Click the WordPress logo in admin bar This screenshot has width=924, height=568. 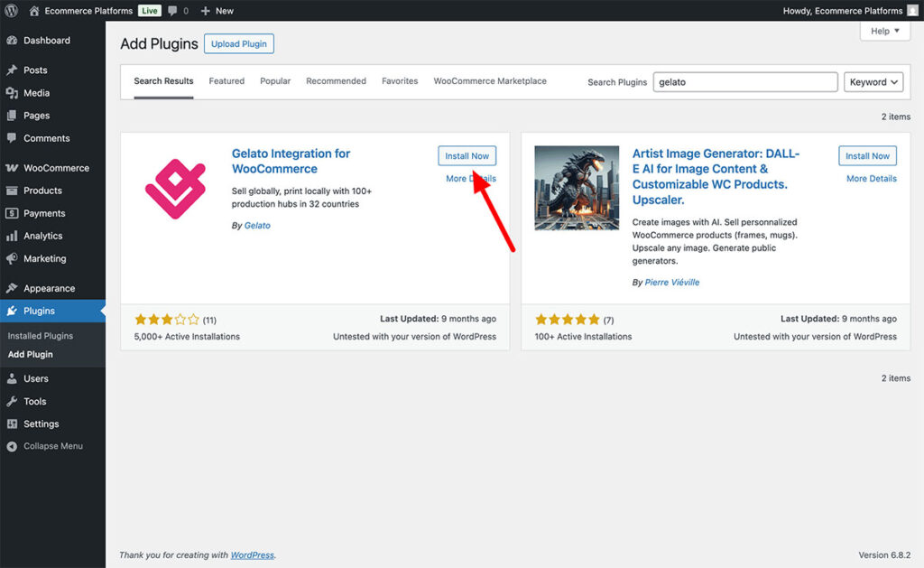(x=12, y=11)
